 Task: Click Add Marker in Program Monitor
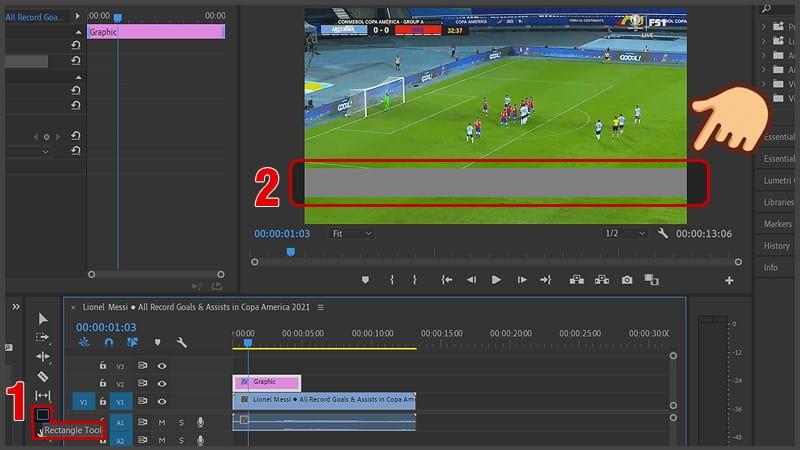(x=365, y=280)
